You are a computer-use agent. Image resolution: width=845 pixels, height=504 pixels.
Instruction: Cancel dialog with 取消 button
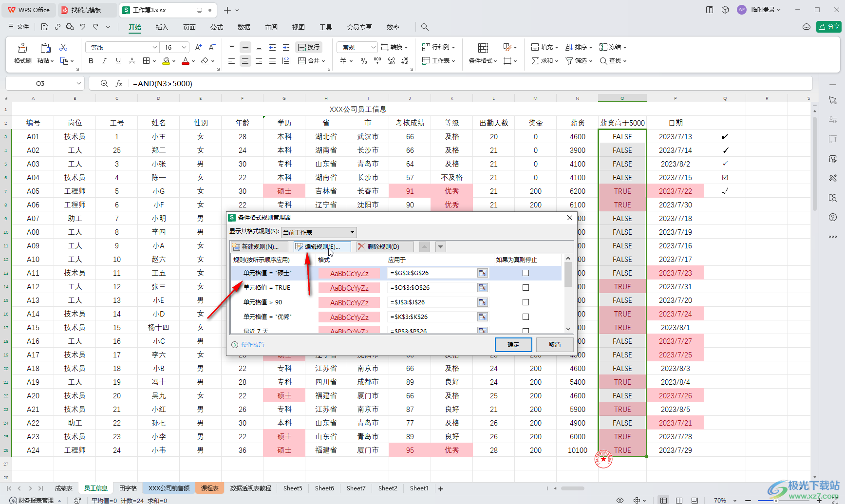(554, 345)
